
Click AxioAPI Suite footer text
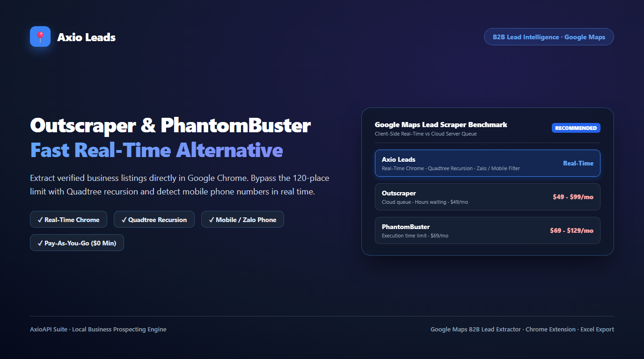click(x=98, y=330)
